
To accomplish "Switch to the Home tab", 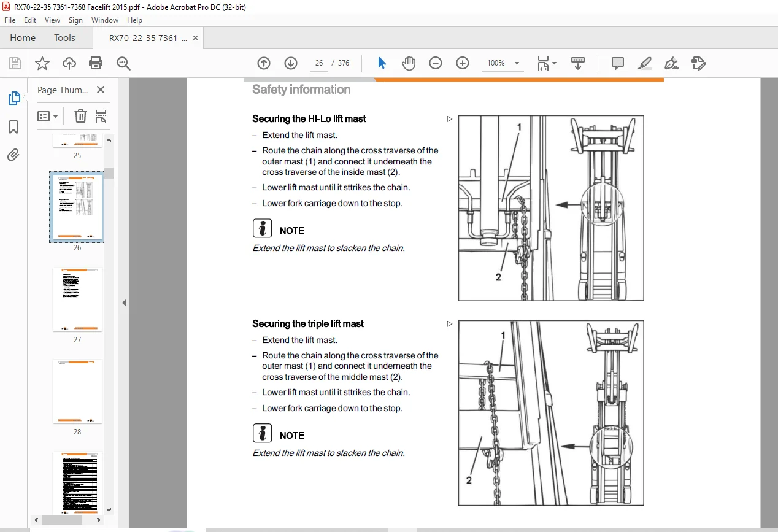I will [23, 38].
